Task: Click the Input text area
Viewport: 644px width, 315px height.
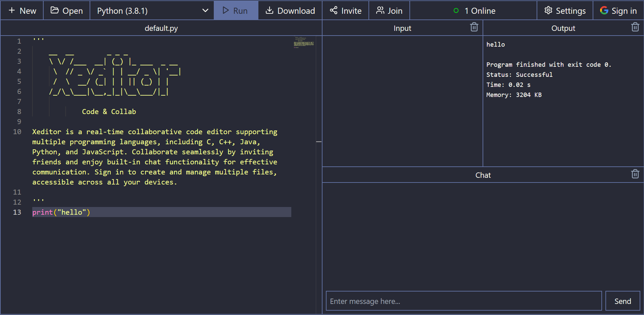Action: click(x=402, y=101)
